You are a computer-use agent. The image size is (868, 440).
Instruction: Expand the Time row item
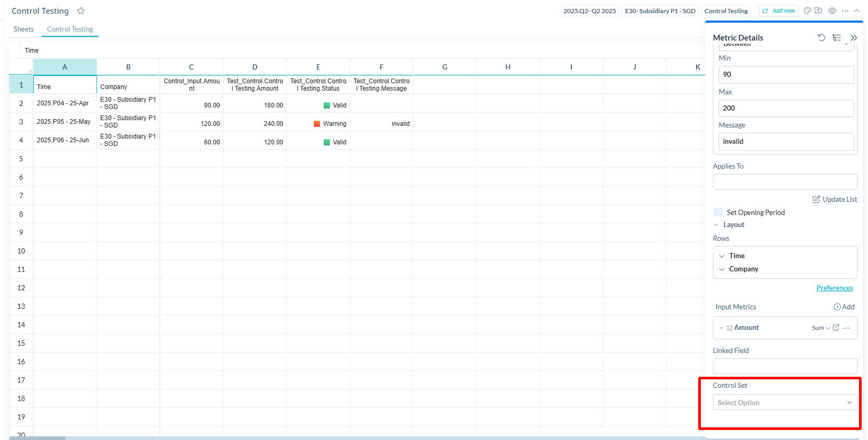pos(722,256)
